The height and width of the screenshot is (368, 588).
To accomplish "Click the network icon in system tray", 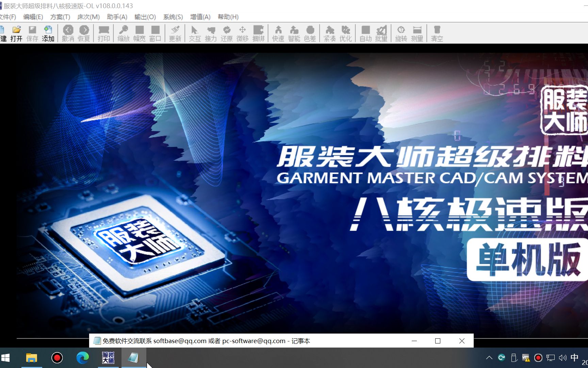I will point(550,358).
